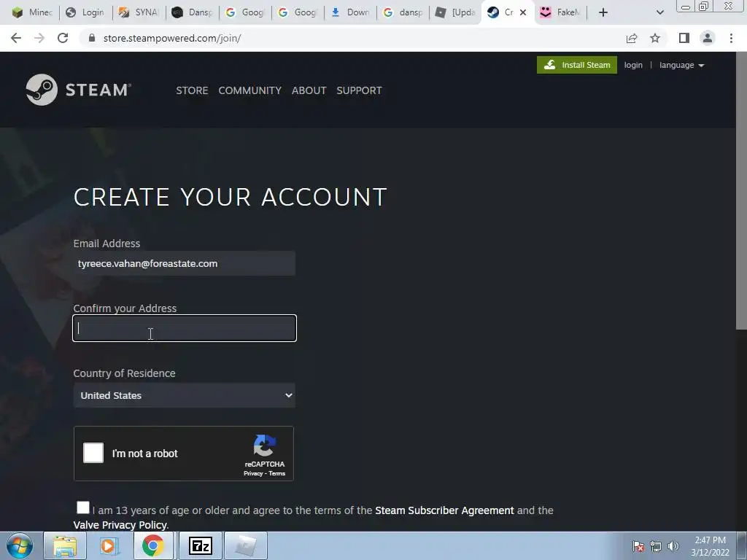Screen dimensions: 747x560
Task: Go to the ABOUT page
Action: (x=309, y=90)
